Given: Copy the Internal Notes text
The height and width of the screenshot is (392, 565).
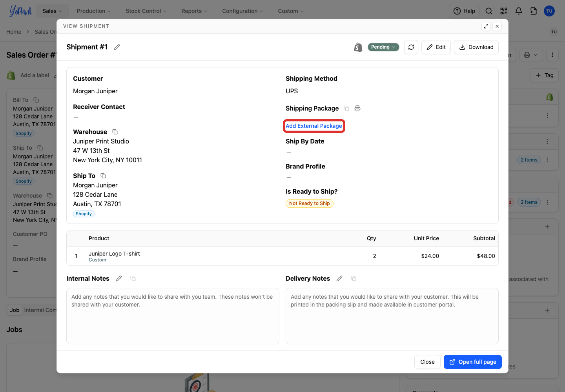Looking at the screenshot, I should pyautogui.click(x=133, y=278).
